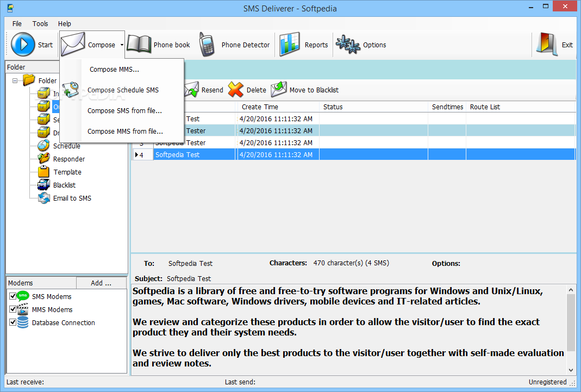Click the Unregistered status text
This screenshot has height=392, width=581.
(x=548, y=382)
